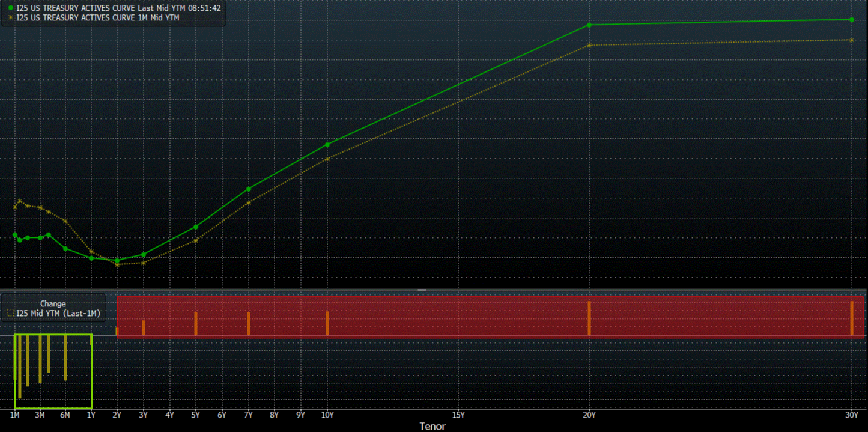The height and width of the screenshot is (432, 868).
Task: Click the yellow star marker in the legend
Action: [x=10, y=18]
